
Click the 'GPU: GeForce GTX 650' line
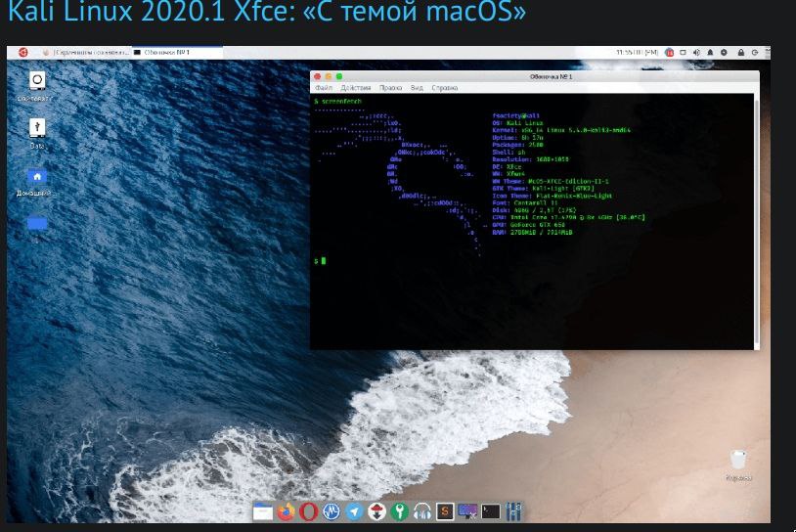tap(528, 225)
